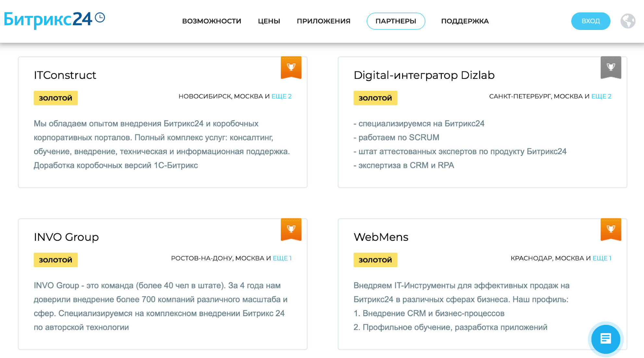The height and width of the screenshot is (358, 644).
Task: Select the ПАРТНЕРЫ menu item
Action: click(396, 21)
